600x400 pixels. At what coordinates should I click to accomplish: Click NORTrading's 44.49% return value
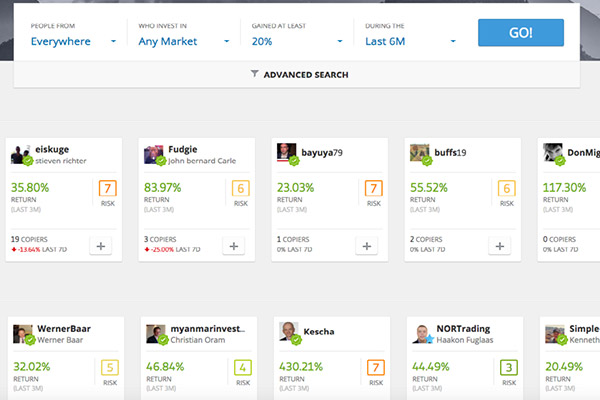pyautogui.click(x=431, y=367)
